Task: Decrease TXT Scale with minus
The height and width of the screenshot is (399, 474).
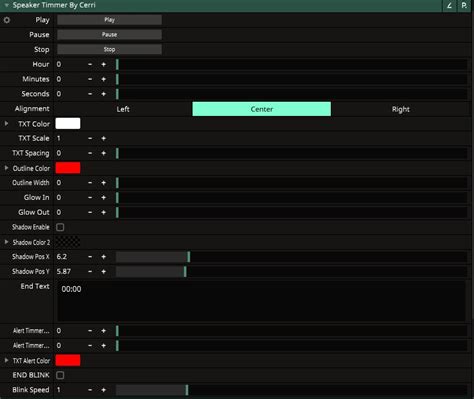Action: pyautogui.click(x=90, y=138)
